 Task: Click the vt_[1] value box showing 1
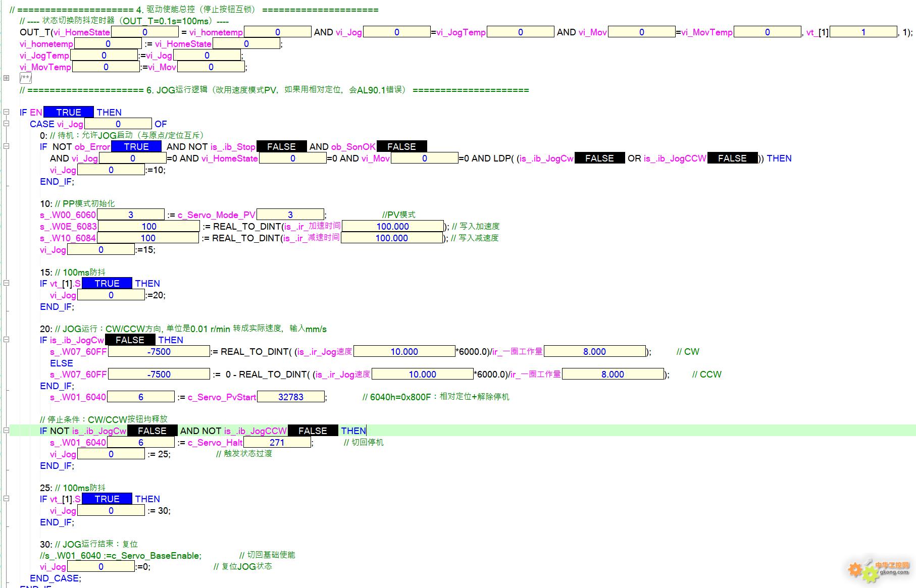863,32
